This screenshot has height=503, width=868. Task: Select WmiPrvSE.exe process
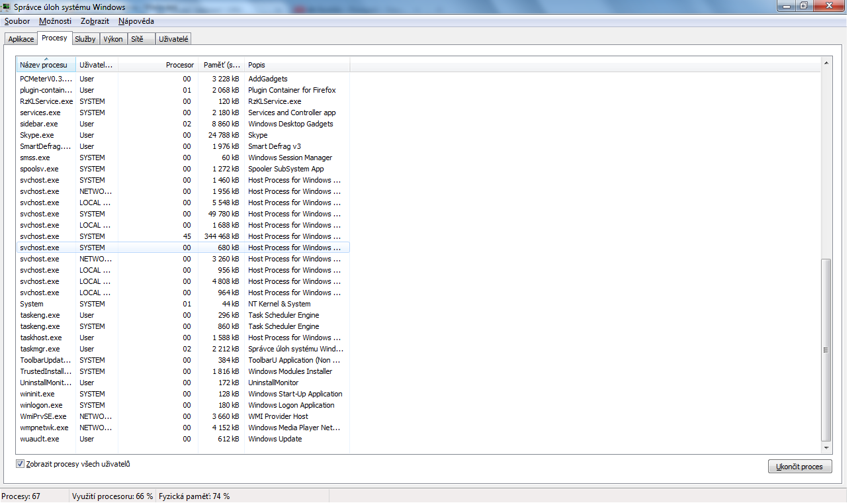pos(183,416)
